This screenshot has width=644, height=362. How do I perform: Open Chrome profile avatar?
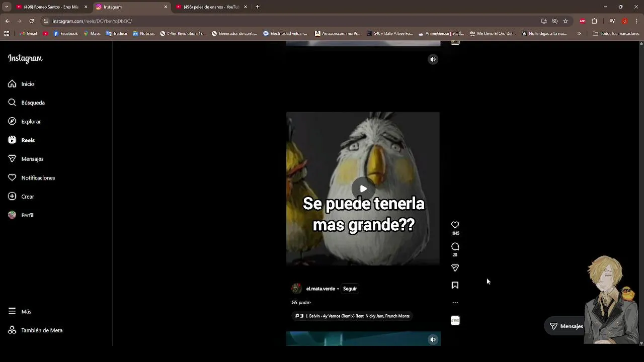point(624,21)
